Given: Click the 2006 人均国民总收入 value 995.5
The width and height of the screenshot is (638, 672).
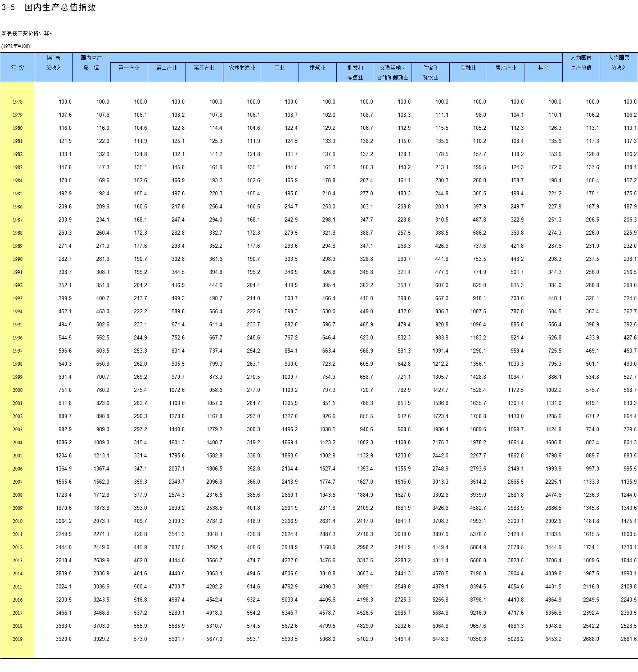Looking at the screenshot, I should click(630, 469).
